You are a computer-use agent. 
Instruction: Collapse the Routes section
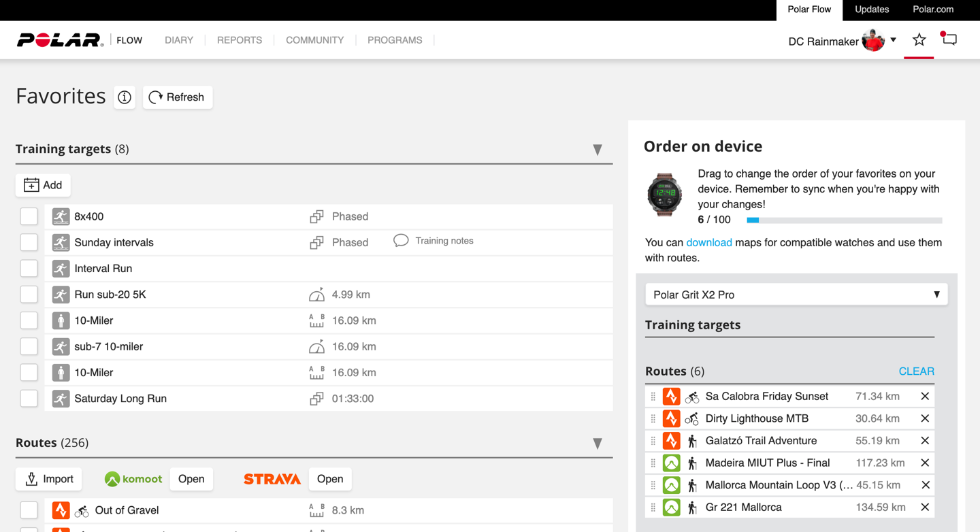(597, 444)
